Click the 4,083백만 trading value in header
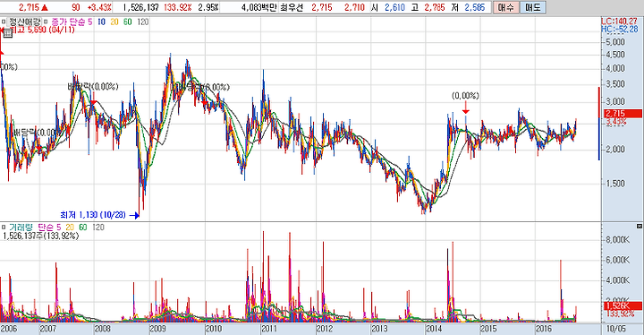644x335 pixels. pos(258,7)
